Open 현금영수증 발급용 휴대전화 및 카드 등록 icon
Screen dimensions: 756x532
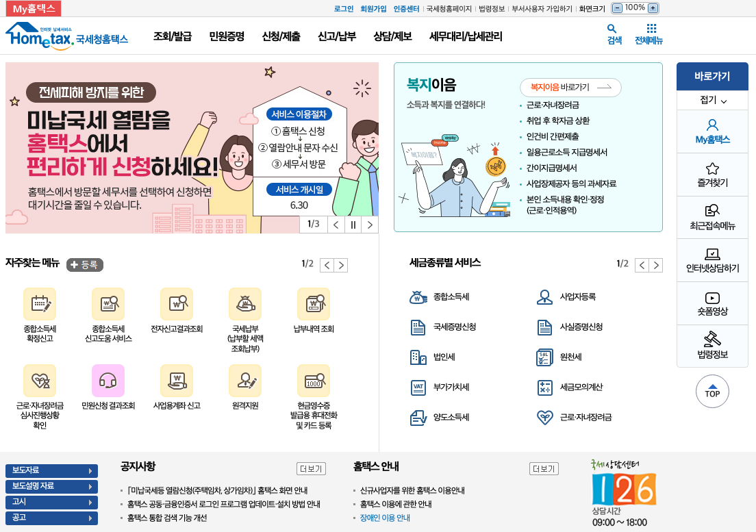pos(314,381)
